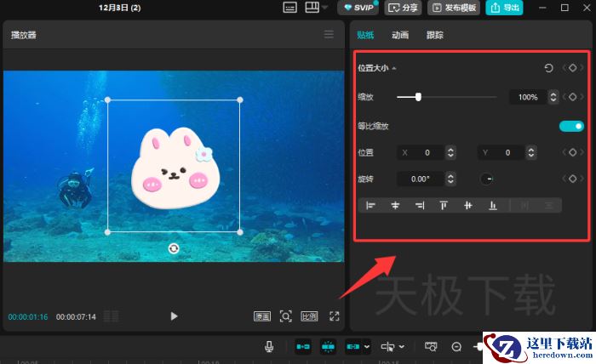This screenshot has width=596, height=364.
Task: Click current timecode 00:00:01:16
Action: pyautogui.click(x=28, y=317)
